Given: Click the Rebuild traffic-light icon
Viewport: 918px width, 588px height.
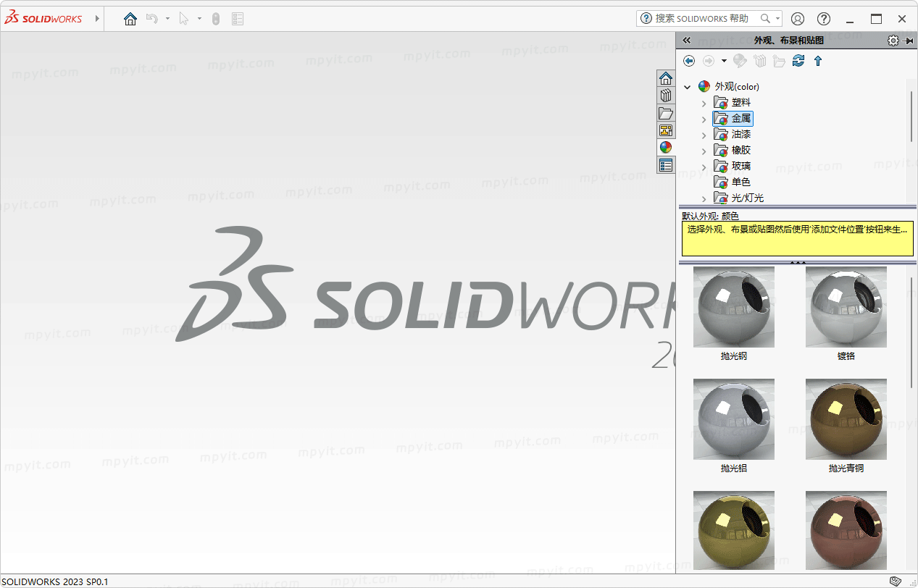Looking at the screenshot, I should point(216,19).
